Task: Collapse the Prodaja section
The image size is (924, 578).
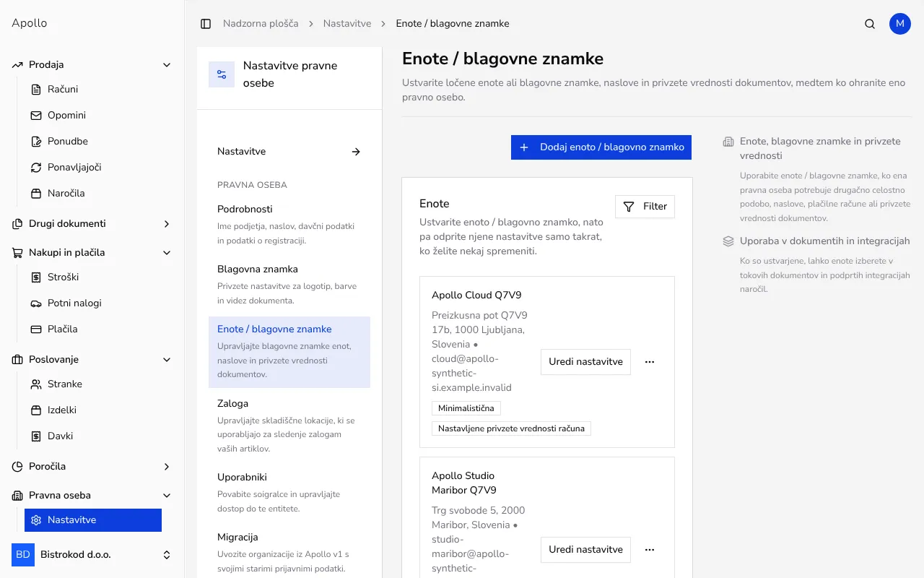Action: [92, 65]
